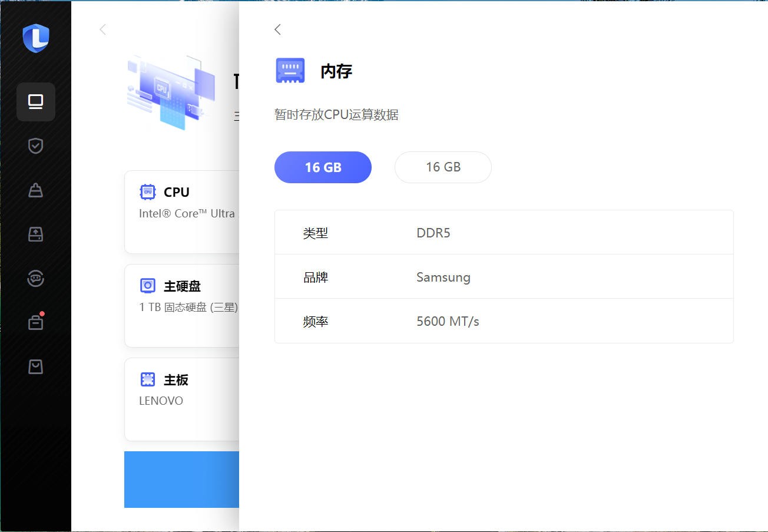Viewport: 768px width, 532px height.
Task: Click the 频率 5600 MT/s row
Action: click(504, 321)
